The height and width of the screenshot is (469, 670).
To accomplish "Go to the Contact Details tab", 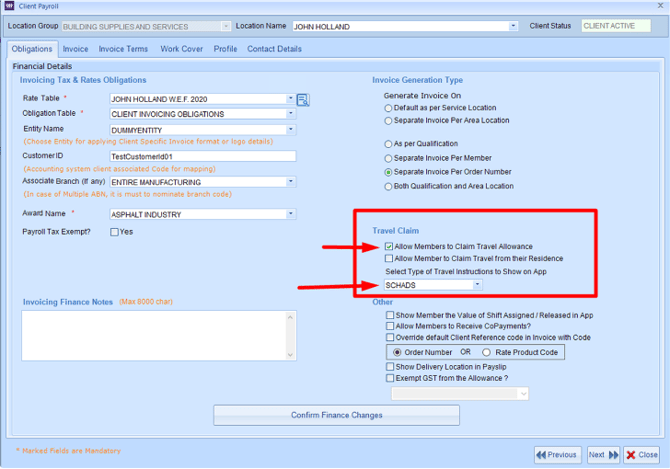I will coord(274,48).
